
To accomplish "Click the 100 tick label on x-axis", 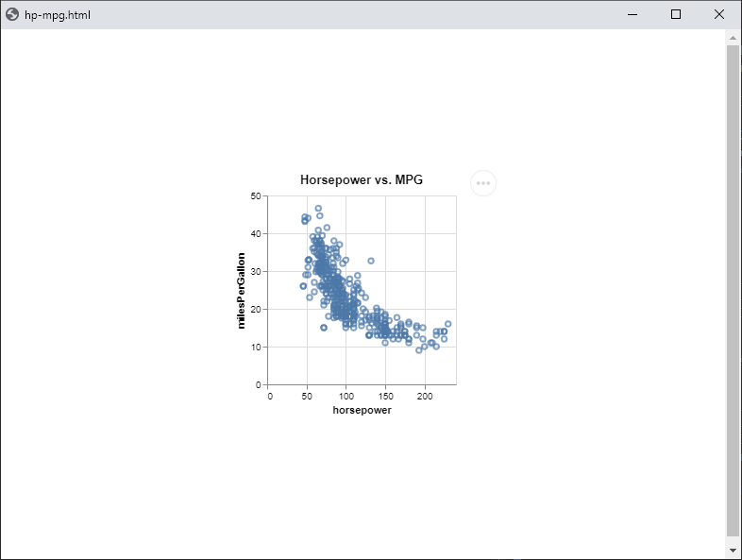I will [x=346, y=396].
